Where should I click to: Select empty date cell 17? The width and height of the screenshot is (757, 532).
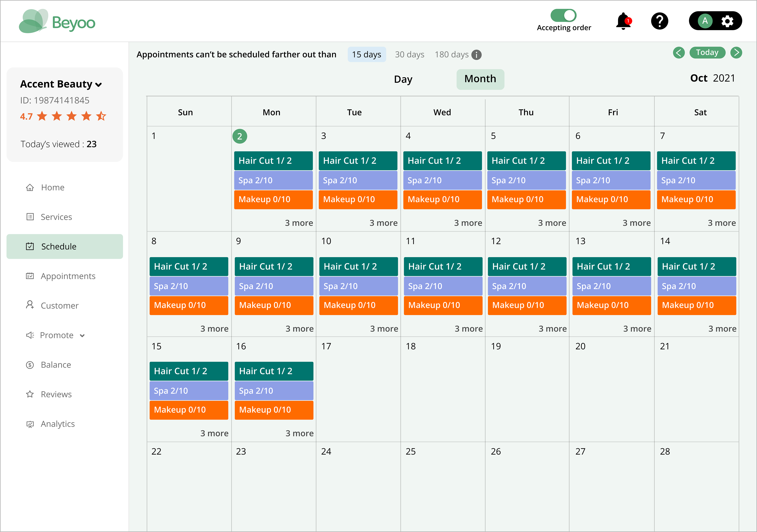358,389
